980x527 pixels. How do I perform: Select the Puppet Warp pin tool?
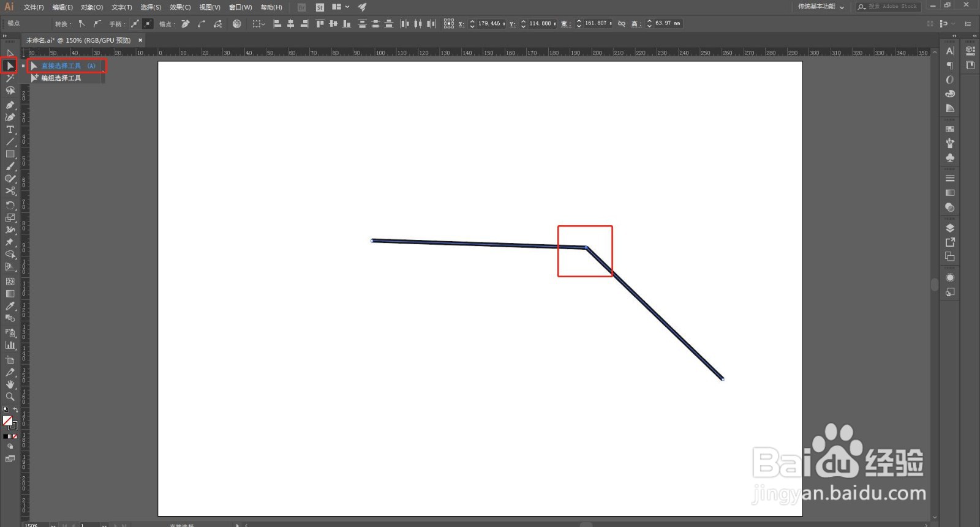coord(10,242)
